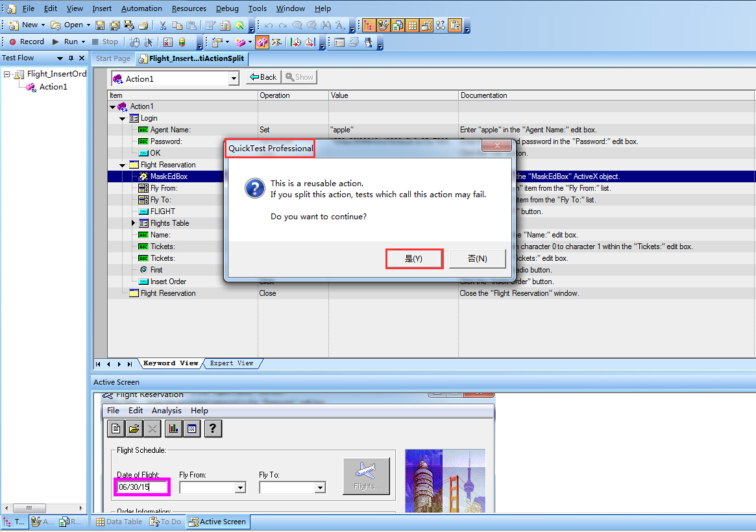Screen dimensions: 756x532
Task: Close the Test Flow panel
Action: tap(82, 58)
